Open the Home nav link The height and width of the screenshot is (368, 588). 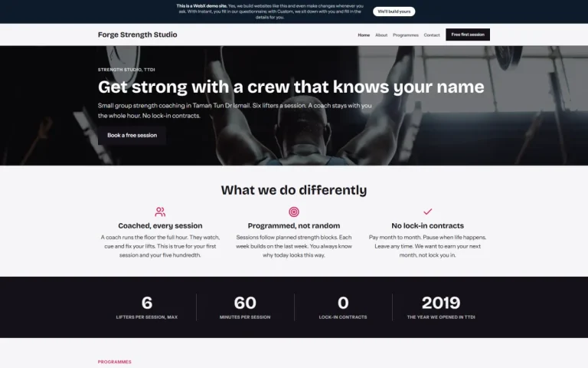tap(364, 35)
